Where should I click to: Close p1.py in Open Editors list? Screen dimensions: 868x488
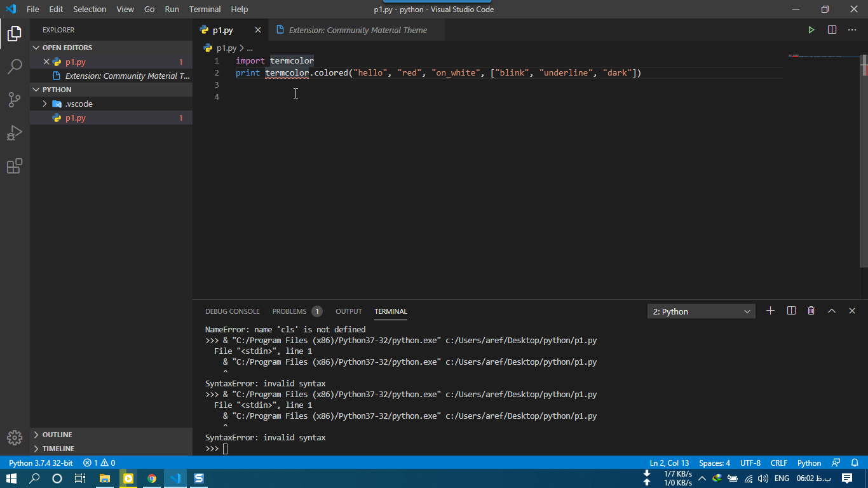[46, 62]
